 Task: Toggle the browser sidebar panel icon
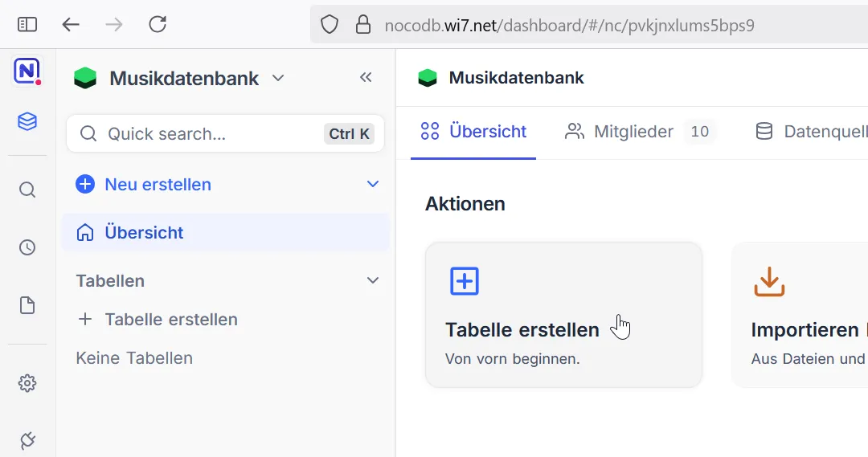(x=27, y=24)
